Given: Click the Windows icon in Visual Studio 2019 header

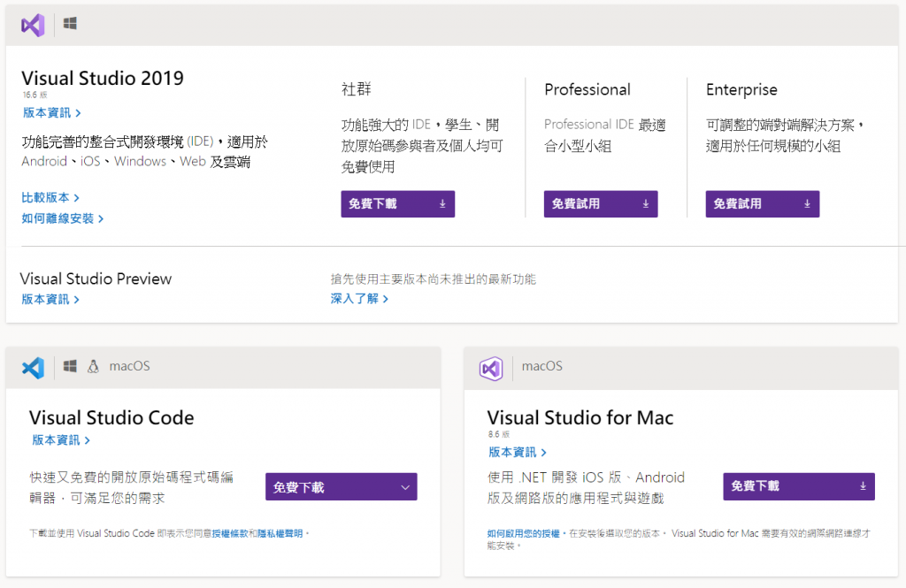Looking at the screenshot, I should (70, 24).
